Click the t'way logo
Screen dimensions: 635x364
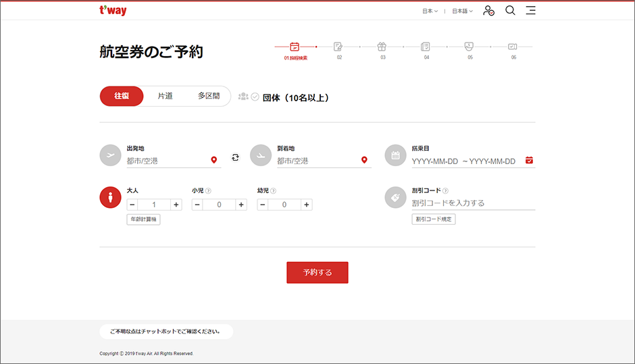pyautogui.click(x=113, y=11)
